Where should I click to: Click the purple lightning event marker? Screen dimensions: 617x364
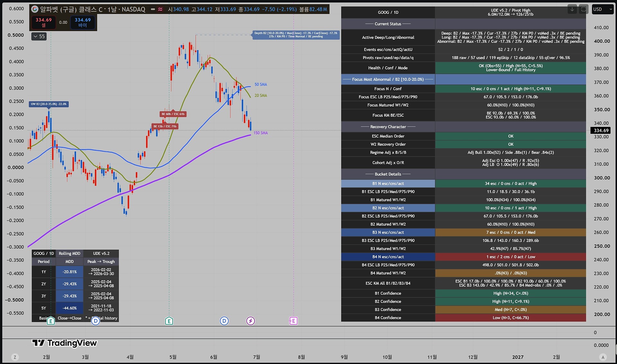pyautogui.click(x=251, y=321)
